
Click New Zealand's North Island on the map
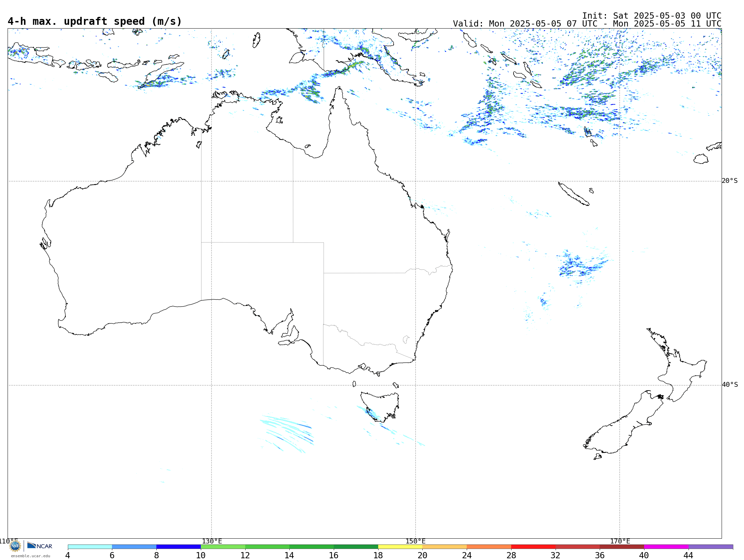[677, 365]
